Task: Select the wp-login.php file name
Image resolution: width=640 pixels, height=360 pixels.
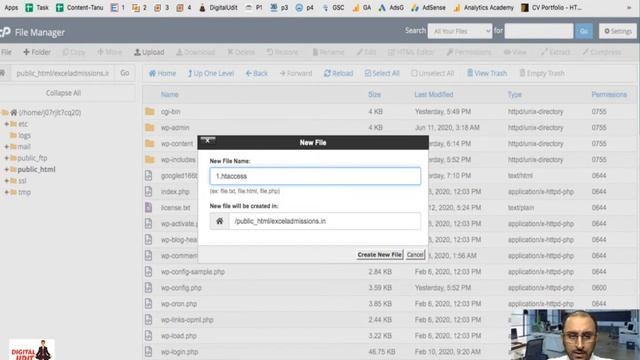Action: pos(180,352)
